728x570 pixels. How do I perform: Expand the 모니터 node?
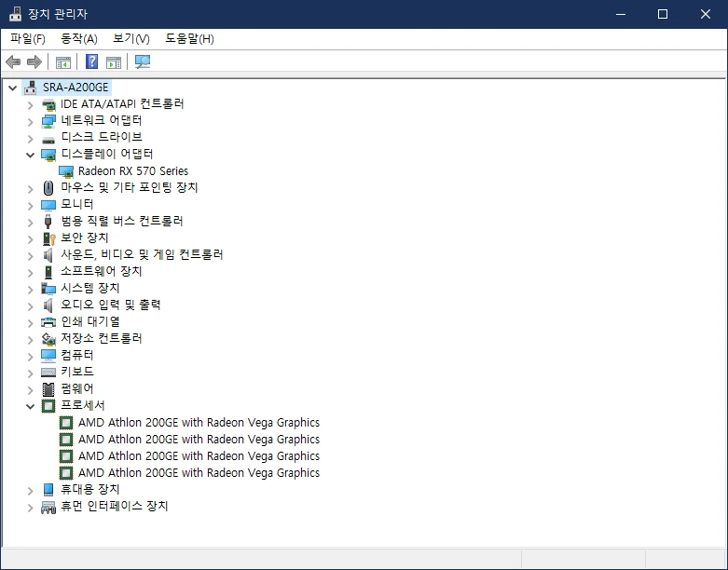pyautogui.click(x=30, y=206)
